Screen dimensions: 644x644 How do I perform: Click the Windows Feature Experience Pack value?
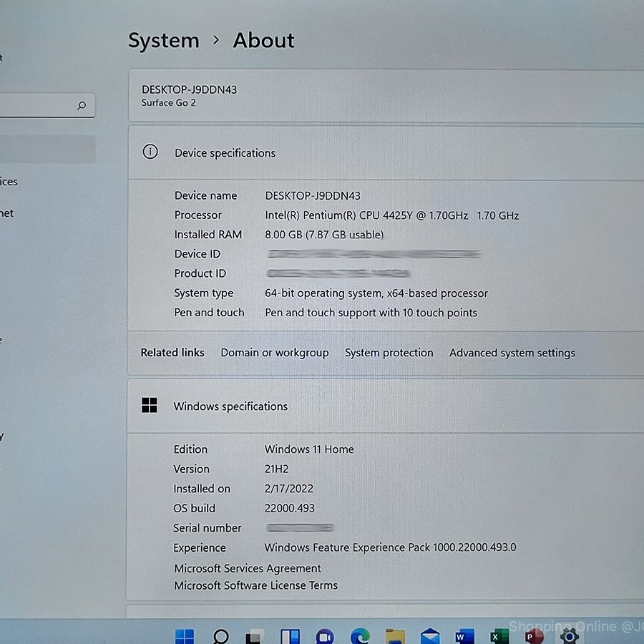pos(390,547)
